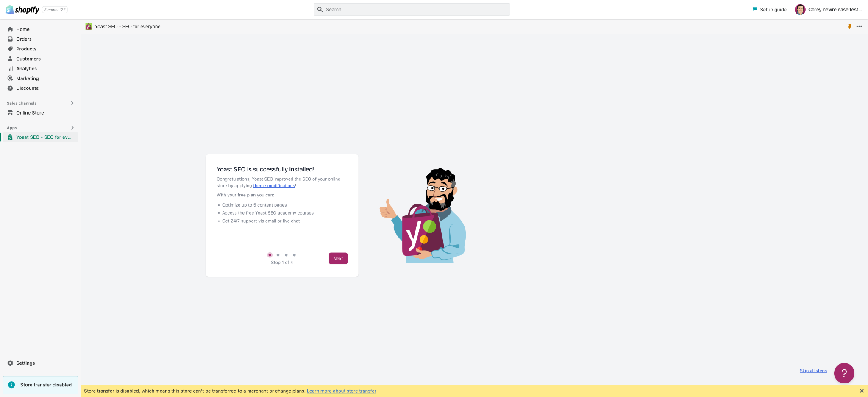
Task: Click the Shopify logo
Action: point(22,9)
